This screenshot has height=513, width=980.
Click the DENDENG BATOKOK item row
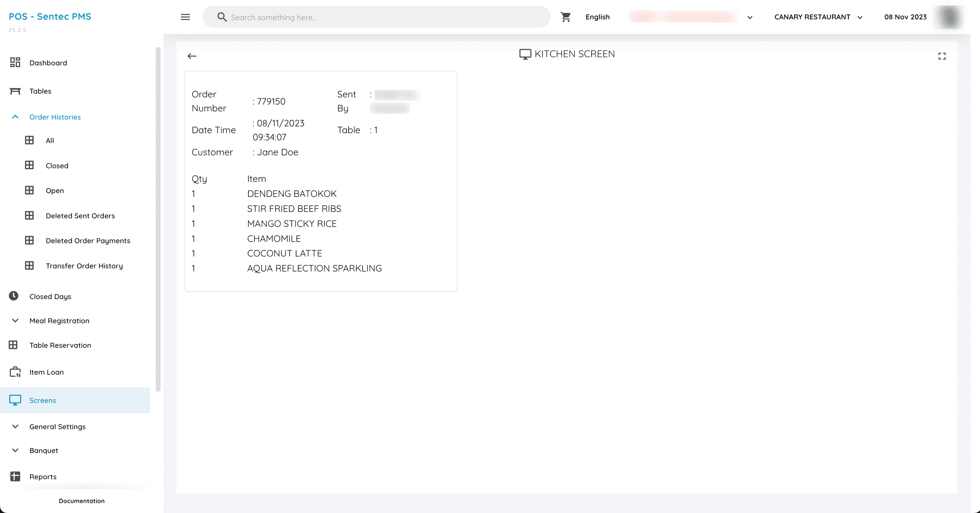click(292, 193)
